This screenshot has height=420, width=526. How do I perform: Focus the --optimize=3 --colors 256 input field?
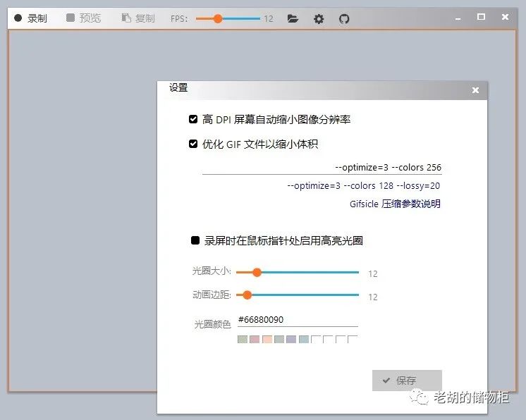coord(322,168)
